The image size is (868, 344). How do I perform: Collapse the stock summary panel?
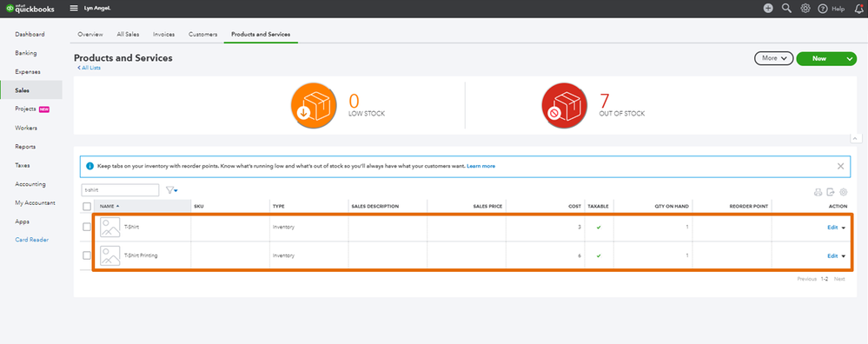click(x=856, y=138)
